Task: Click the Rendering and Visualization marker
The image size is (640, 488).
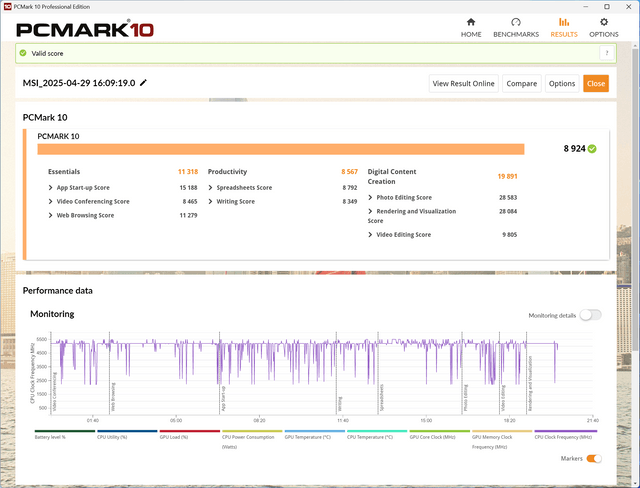Action: click(530, 383)
